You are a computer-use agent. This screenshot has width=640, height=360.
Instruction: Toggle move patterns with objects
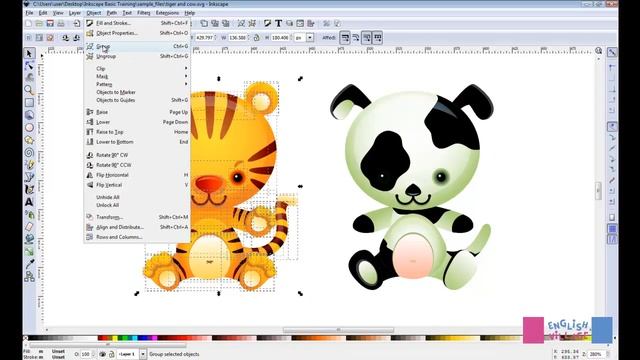coord(377,38)
